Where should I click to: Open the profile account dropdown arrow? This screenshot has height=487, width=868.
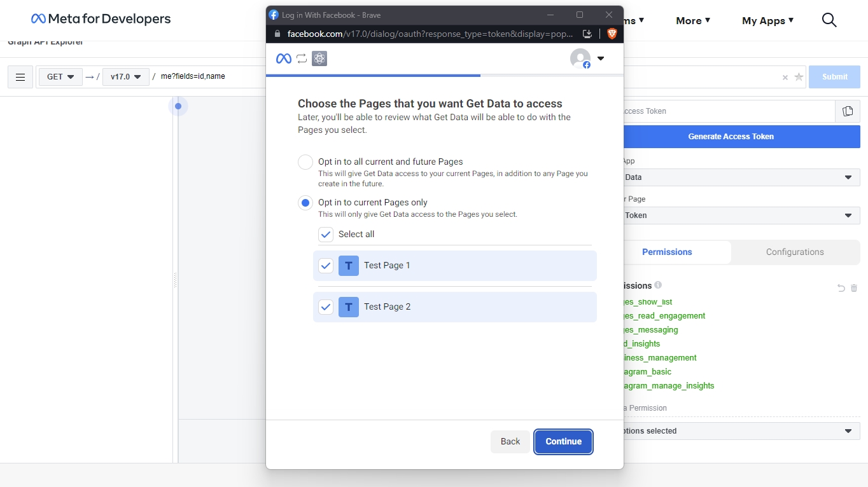[x=600, y=58]
